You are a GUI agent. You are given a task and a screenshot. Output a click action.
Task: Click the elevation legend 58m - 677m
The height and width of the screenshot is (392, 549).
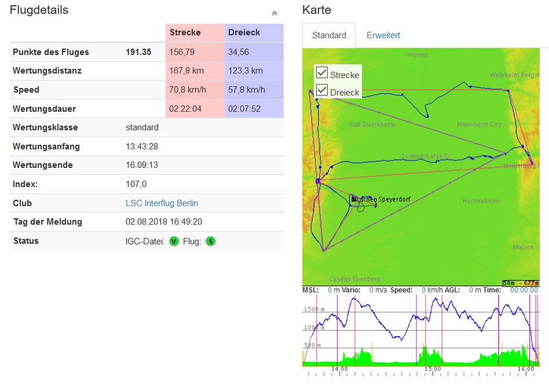click(521, 283)
